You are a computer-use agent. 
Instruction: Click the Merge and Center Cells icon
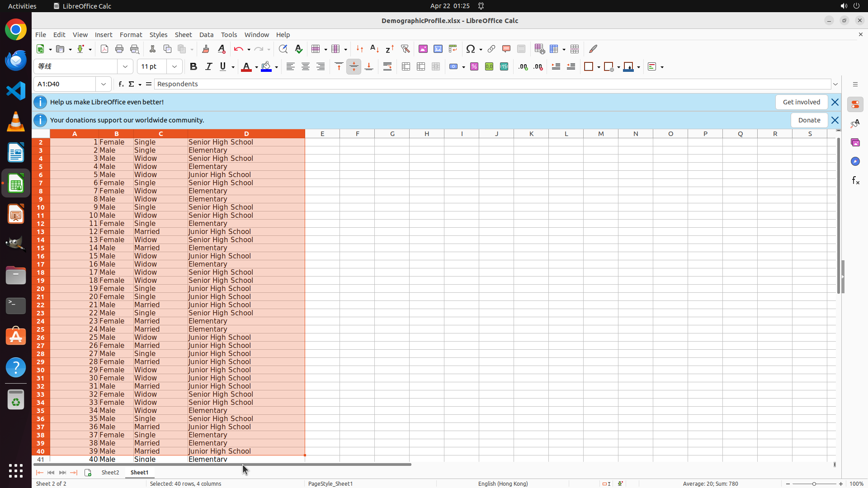tap(406, 67)
